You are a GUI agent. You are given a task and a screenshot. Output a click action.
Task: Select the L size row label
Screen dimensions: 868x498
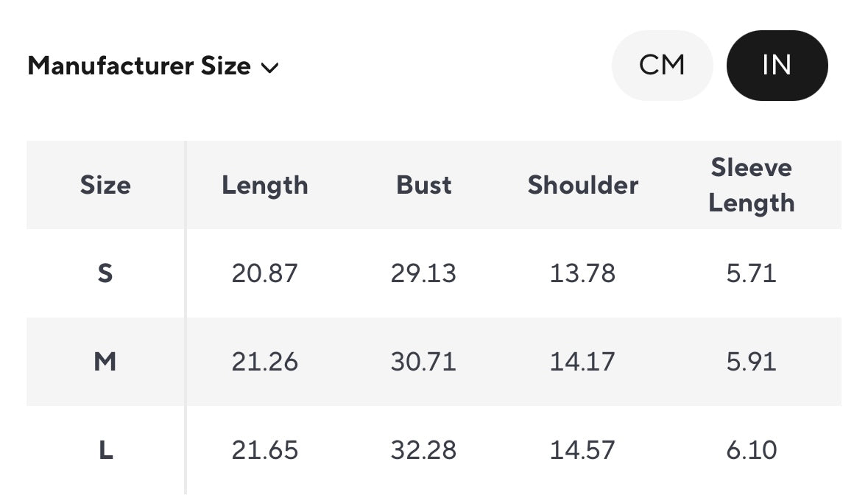(105, 450)
